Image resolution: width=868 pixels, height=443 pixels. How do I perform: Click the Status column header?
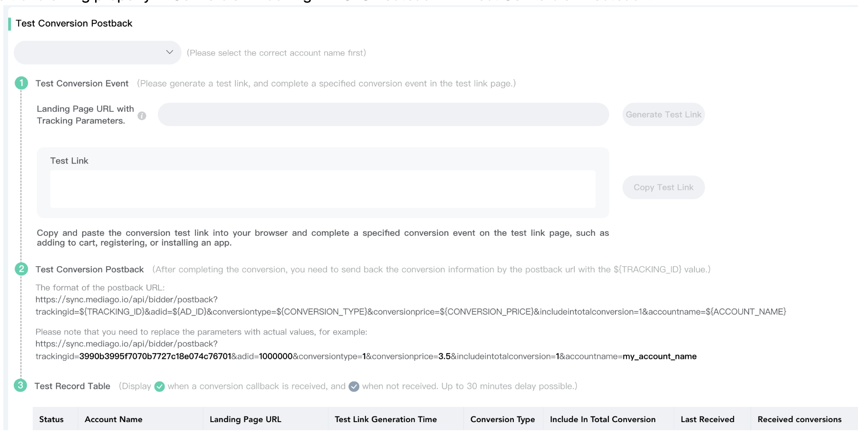(x=51, y=419)
